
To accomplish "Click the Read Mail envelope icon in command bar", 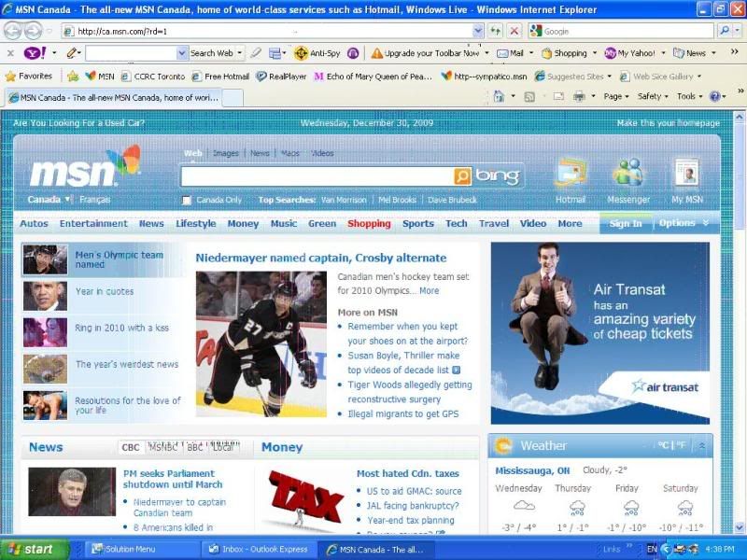I will [x=558, y=97].
